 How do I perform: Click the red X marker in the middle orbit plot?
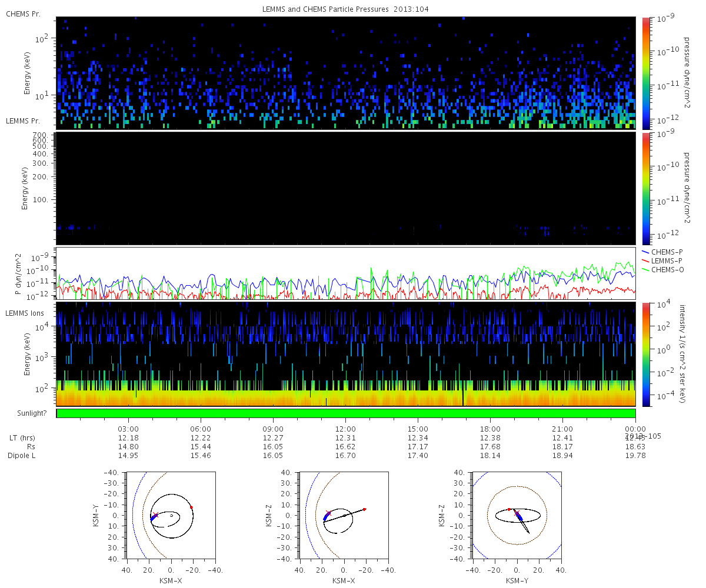point(328,513)
